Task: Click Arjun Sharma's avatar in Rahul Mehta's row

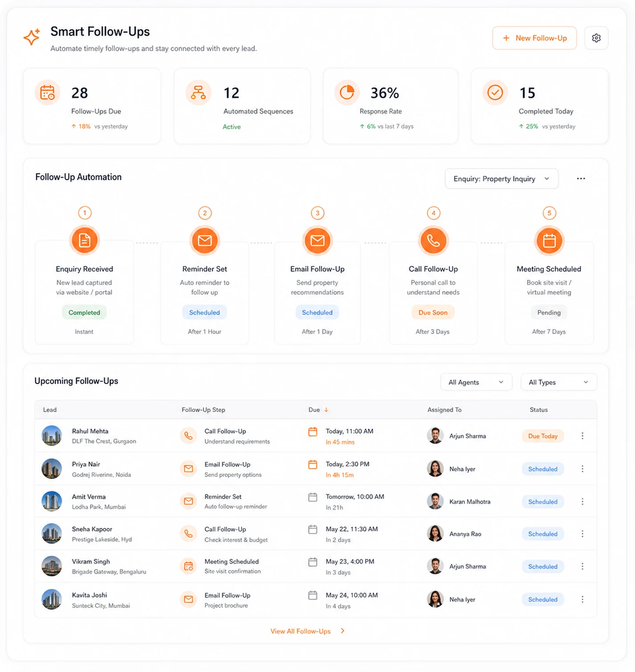Action: [435, 436]
